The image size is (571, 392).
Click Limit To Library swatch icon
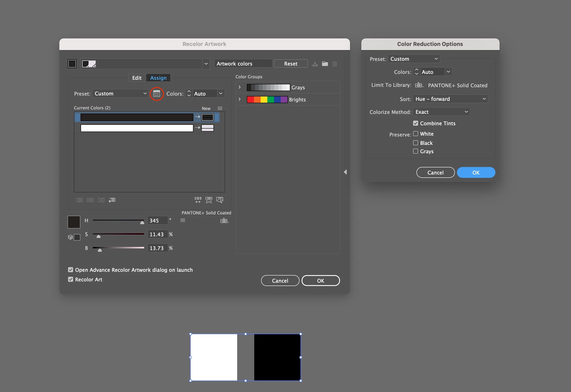(419, 85)
